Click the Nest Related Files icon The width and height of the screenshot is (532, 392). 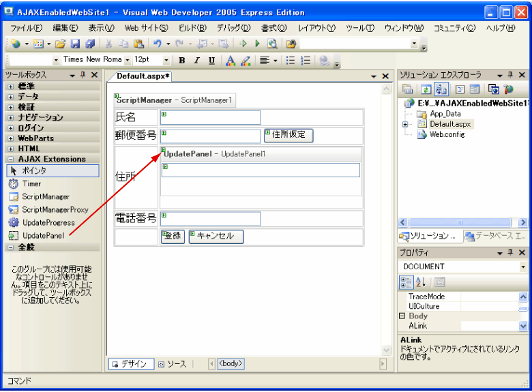[441, 89]
